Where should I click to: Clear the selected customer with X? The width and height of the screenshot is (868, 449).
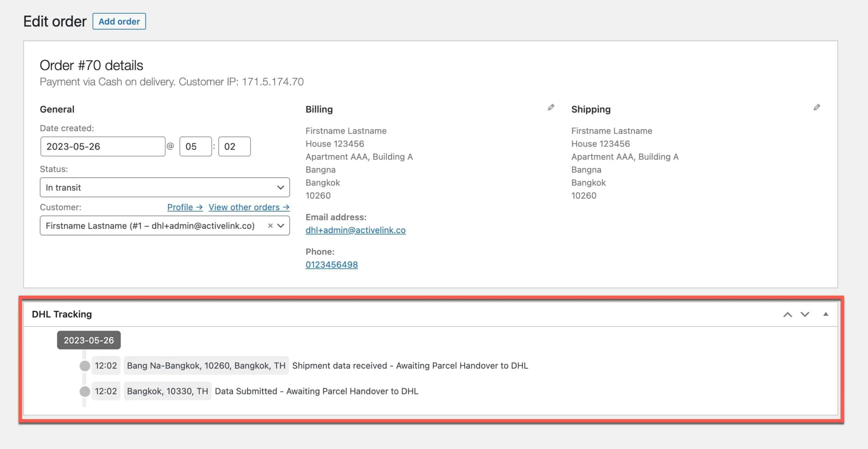[x=270, y=226]
